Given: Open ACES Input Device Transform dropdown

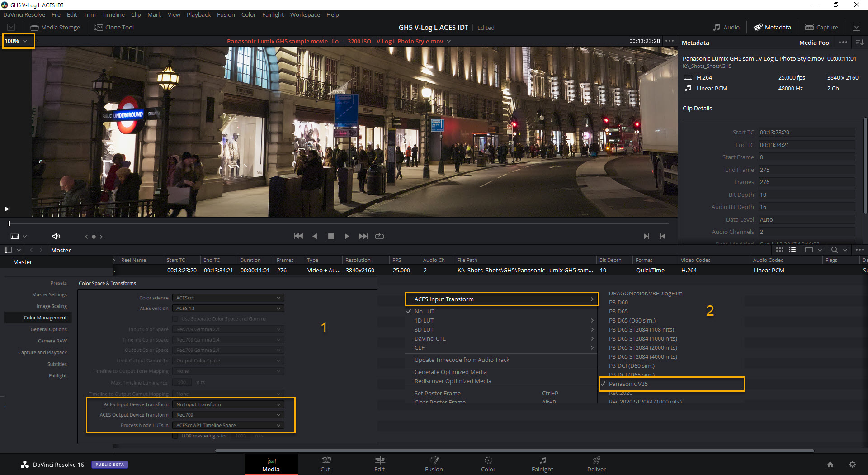Looking at the screenshot, I should click(228, 404).
